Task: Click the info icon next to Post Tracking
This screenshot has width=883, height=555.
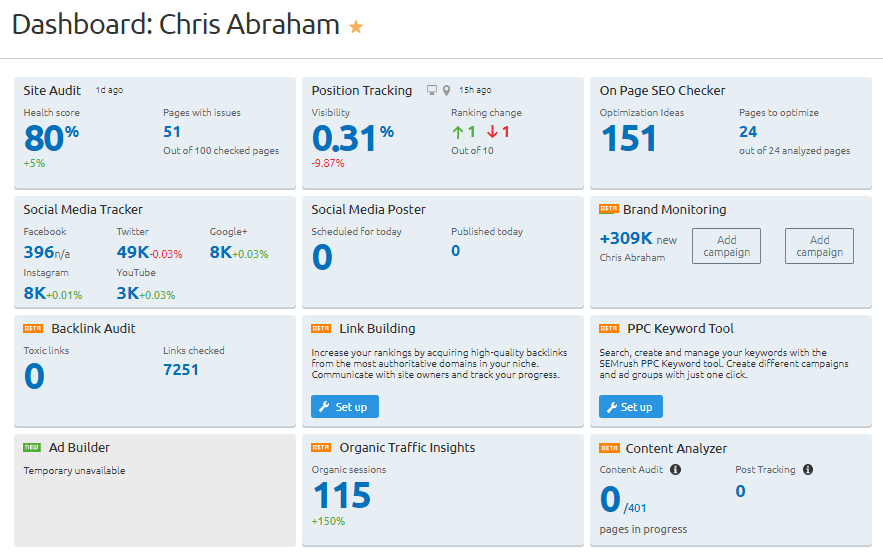Action: pyautogui.click(x=807, y=469)
